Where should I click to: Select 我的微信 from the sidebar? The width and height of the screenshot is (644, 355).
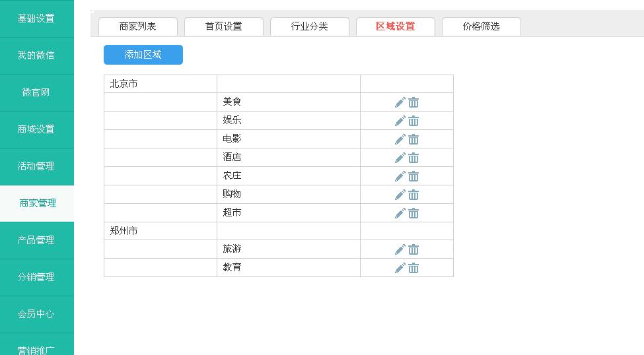[x=36, y=55]
